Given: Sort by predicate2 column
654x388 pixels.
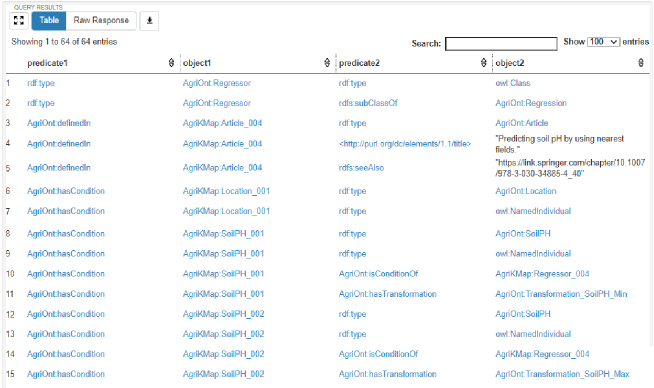Looking at the screenshot, I should pyautogui.click(x=483, y=63).
